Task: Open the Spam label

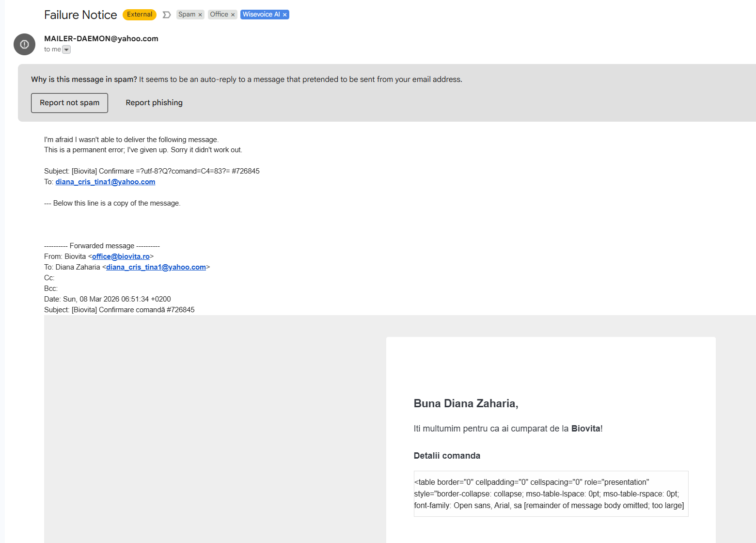Action: 187,15
